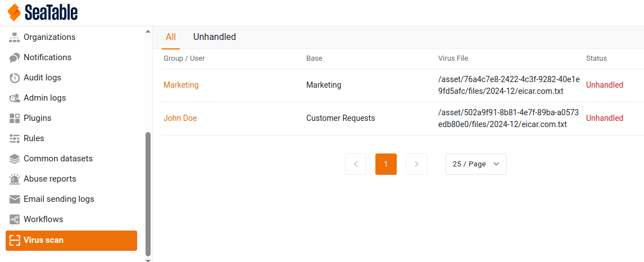This screenshot has height=262, width=644.
Task: Click the Admin logs icon
Action: click(x=15, y=98)
